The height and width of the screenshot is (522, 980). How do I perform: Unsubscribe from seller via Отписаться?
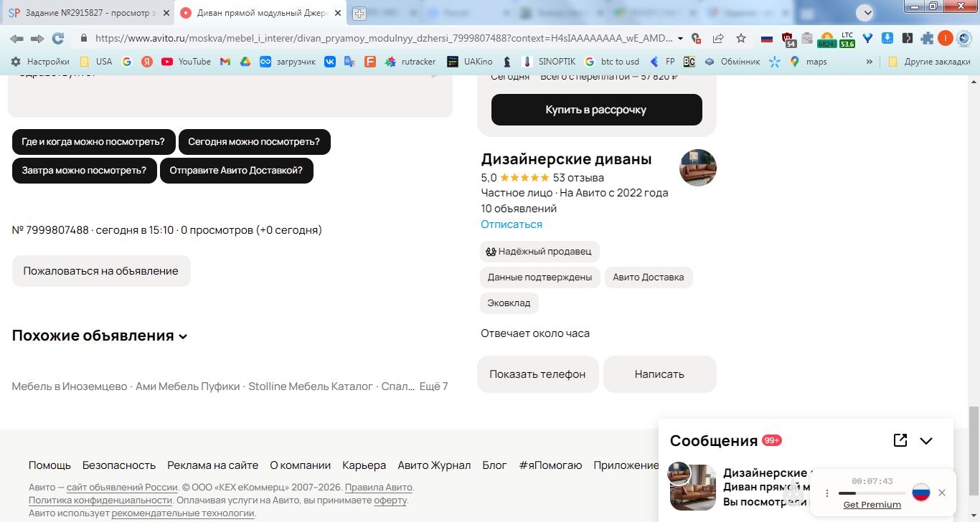512,224
